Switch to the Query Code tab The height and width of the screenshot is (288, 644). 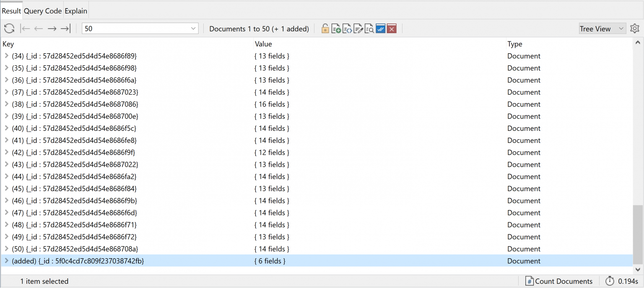tap(42, 10)
